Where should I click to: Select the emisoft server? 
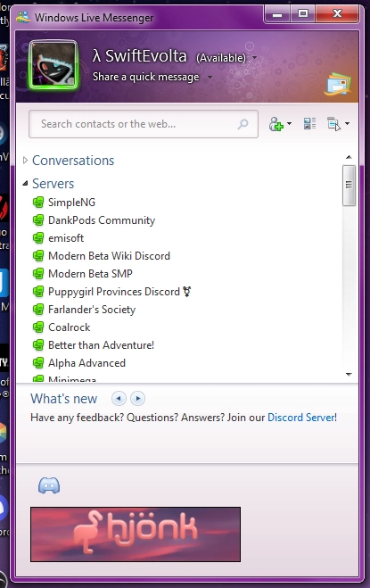pos(66,238)
